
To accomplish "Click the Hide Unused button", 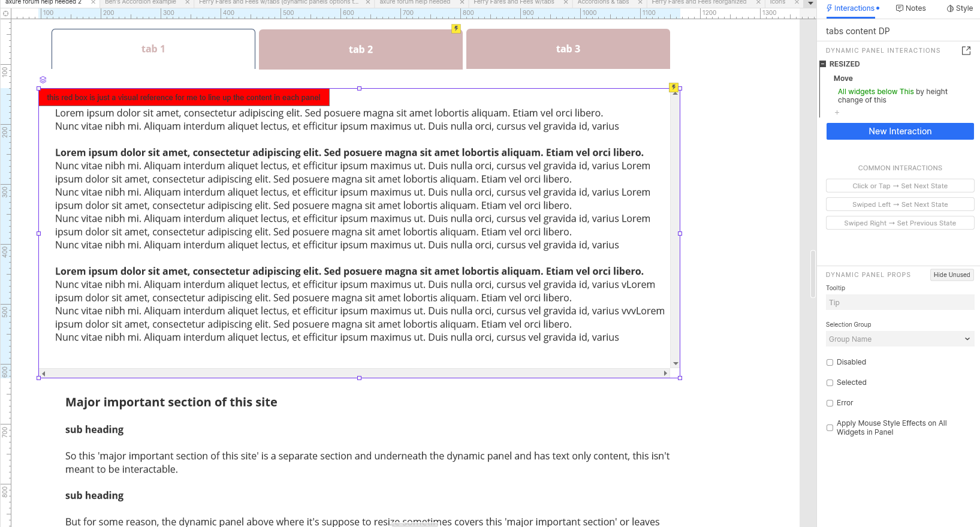I will point(951,275).
